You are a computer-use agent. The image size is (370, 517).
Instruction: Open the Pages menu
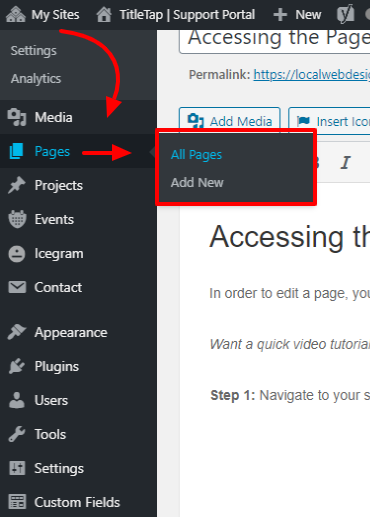pos(52,151)
